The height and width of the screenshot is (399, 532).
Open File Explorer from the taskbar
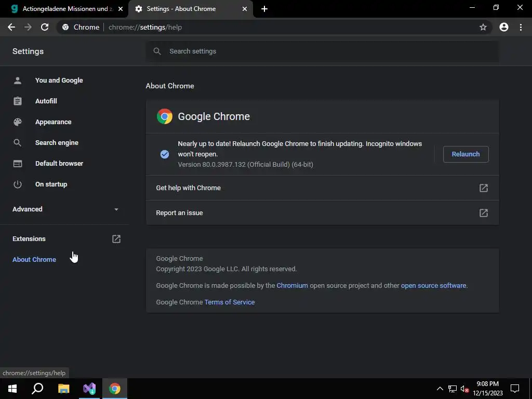pos(63,389)
